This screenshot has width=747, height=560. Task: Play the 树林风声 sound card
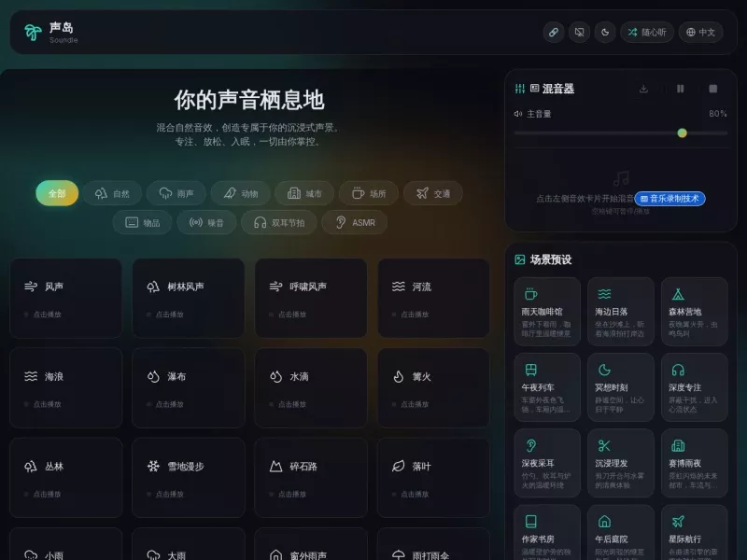click(189, 299)
